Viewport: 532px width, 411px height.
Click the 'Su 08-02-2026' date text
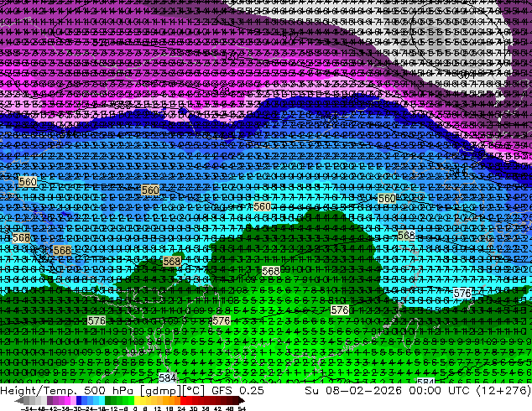pyautogui.click(x=353, y=390)
